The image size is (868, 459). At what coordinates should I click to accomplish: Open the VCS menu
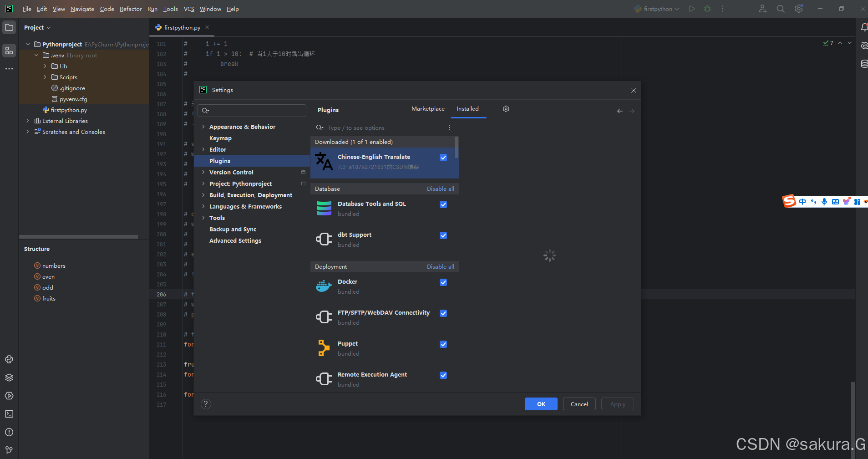[x=189, y=9]
